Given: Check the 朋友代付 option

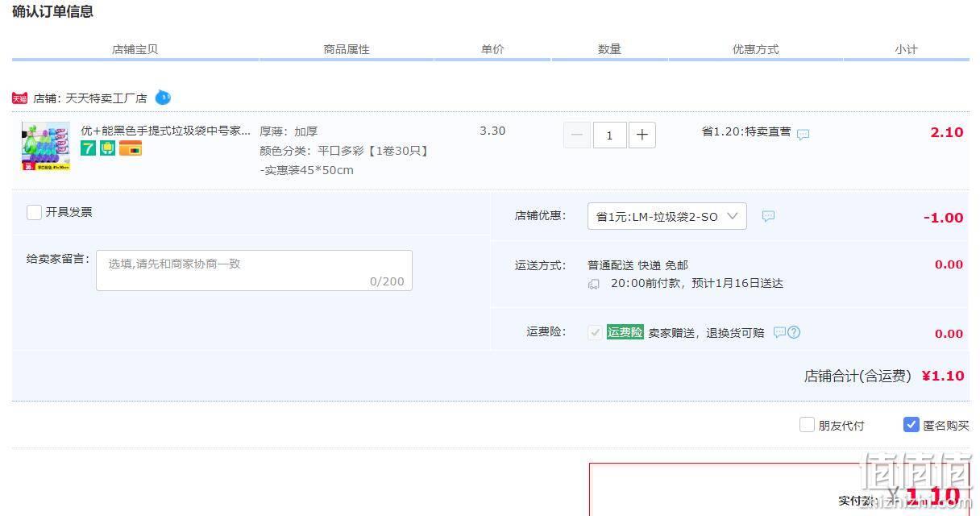Looking at the screenshot, I should (807, 425).
